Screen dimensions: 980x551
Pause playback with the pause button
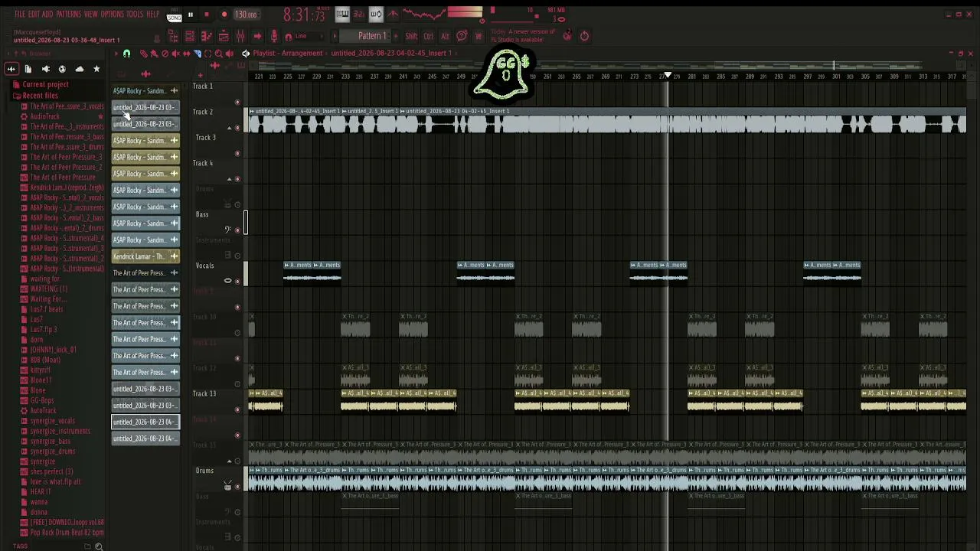click(x=191, y=15)
